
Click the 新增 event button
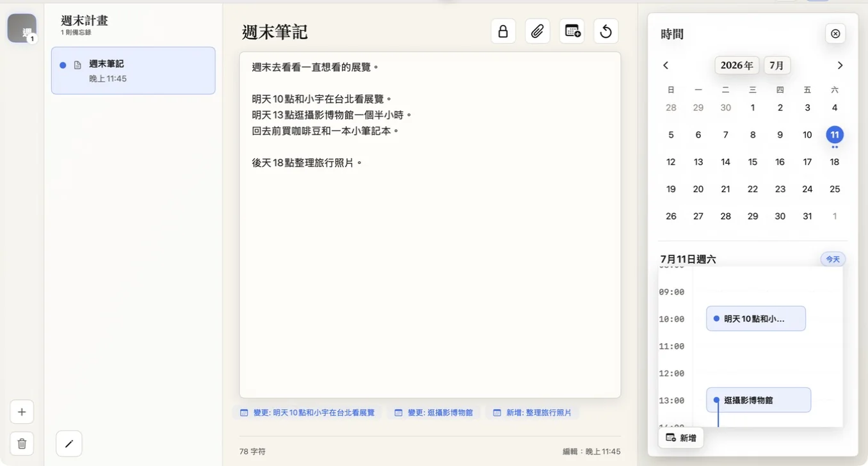coord(681,438)
